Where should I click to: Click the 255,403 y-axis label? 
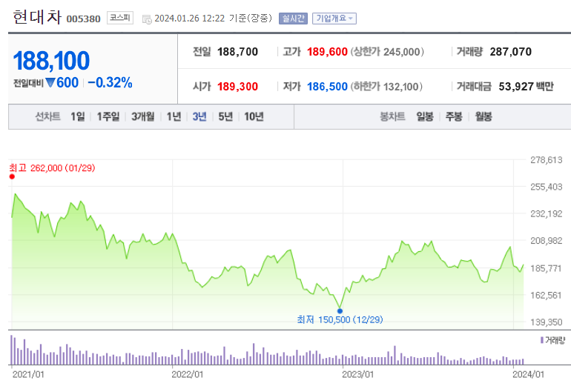tap(547, 187)
